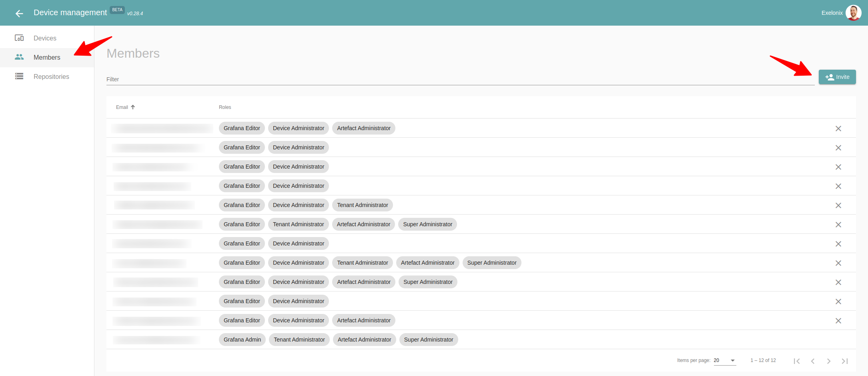Click the 1 – 12 of 12 range label

pos(763,360)
